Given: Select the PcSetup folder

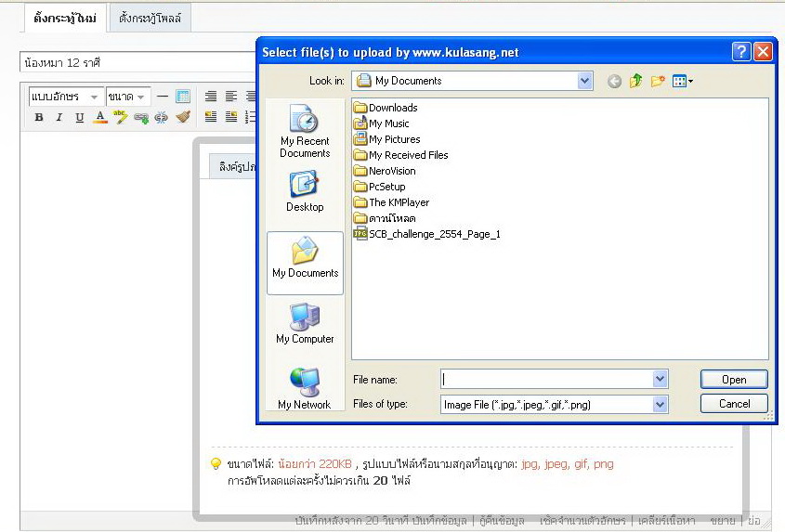Looking at the screenshot, I should click(x=379, y=187).
